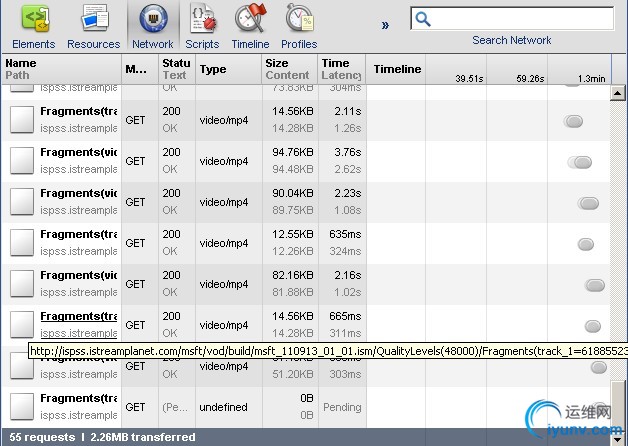Open the Timeline panel icon
Screen dimensions: 628x446
click(250, 27)
